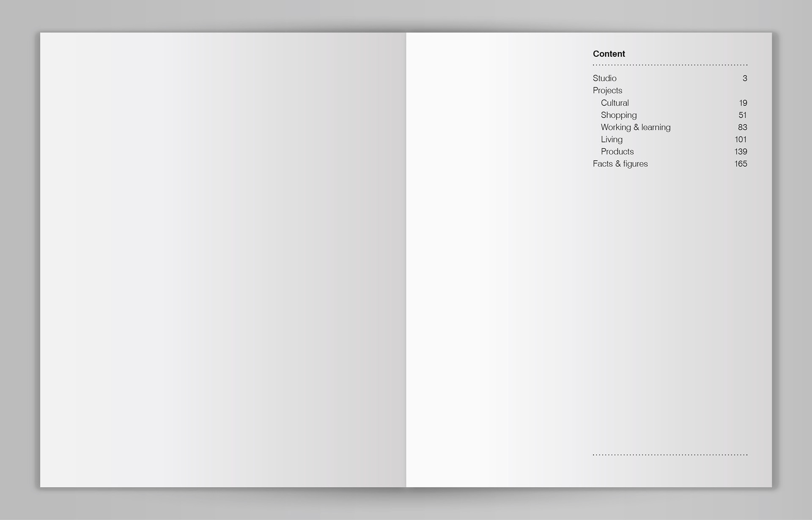Viewport: 812px width, 520px height.
Task: Click the Content heading
Action: [609, 54]
